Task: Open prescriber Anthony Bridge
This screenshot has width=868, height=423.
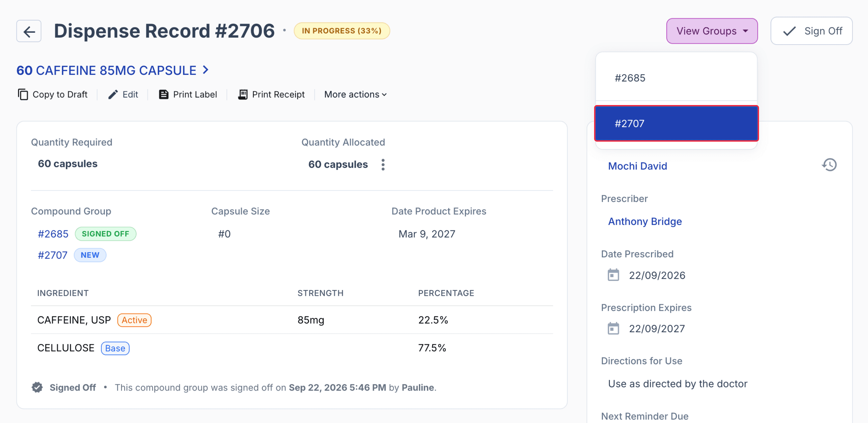Action: coord(645,221)
